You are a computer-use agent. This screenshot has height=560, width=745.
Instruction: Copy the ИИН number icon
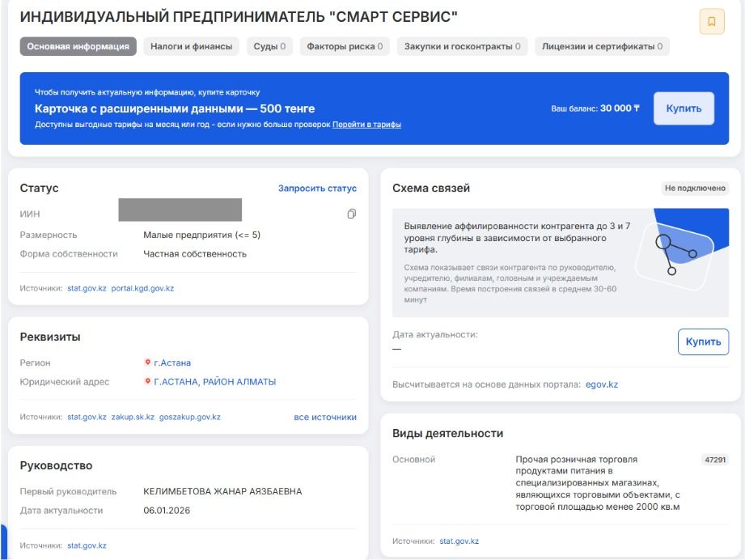coord(352,214)
